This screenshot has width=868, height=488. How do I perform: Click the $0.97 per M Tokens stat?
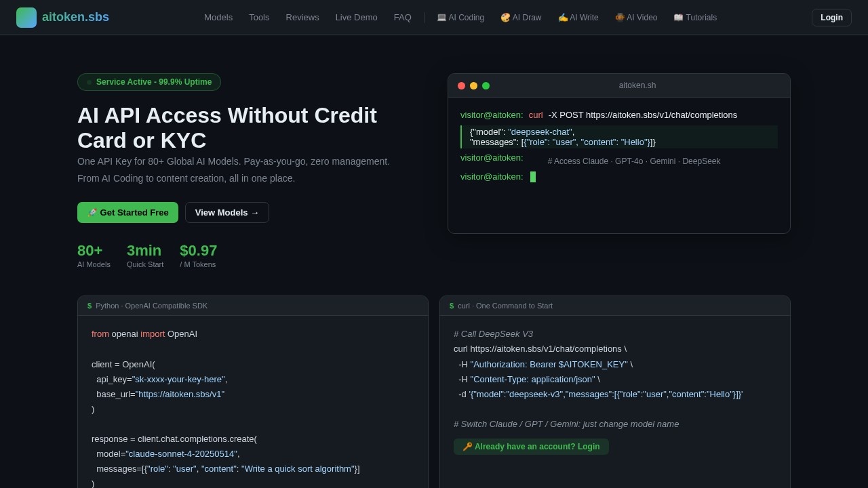199,256
